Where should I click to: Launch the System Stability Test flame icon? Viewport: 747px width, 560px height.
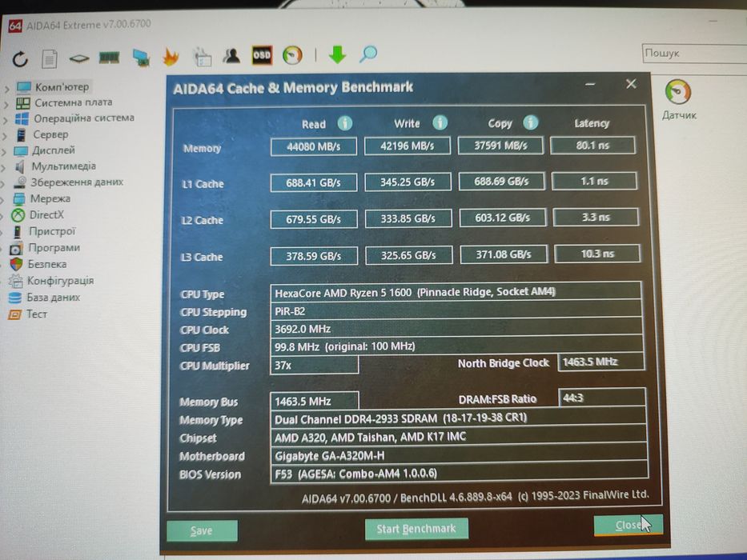point(171,57)
